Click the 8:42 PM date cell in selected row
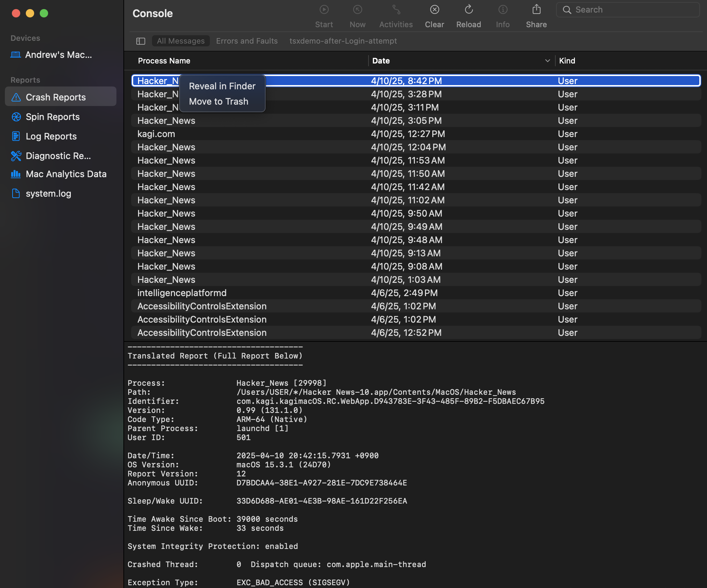The height and width of the screenshot is (588, 707). click(x=406, y=81)
